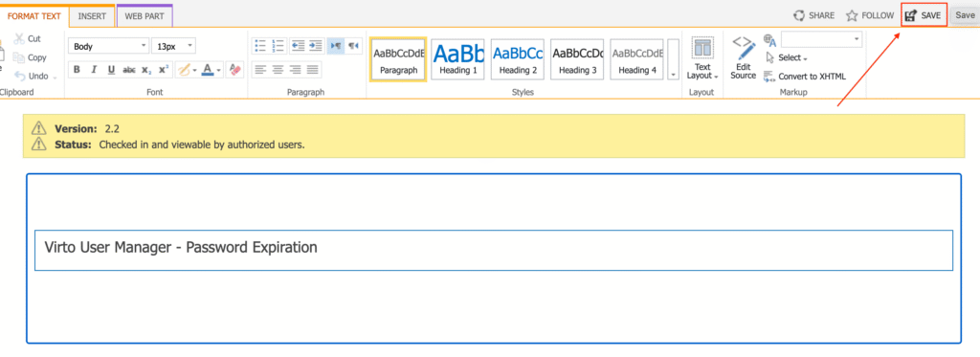Decrease paragraph indent

tap(299, 46)
